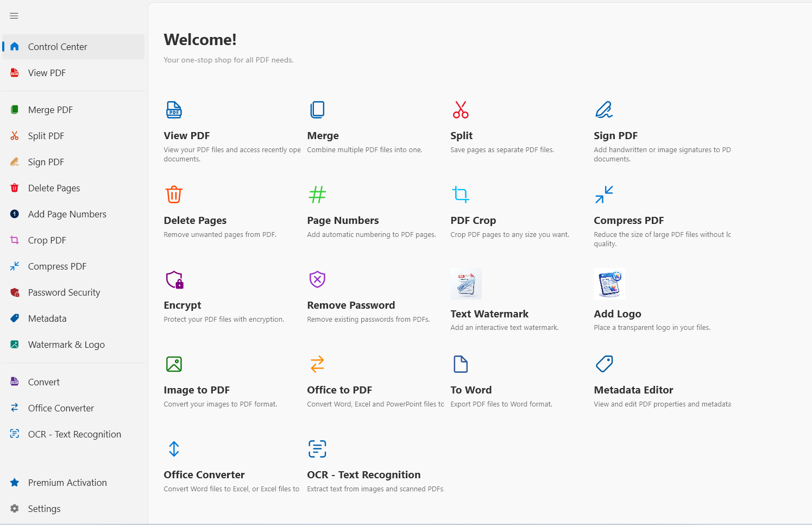The height and width of the screenshot is (525, 812).
Task: Open the Add Logo tile title
Action: pyautogui.click(x=618, y=314)
